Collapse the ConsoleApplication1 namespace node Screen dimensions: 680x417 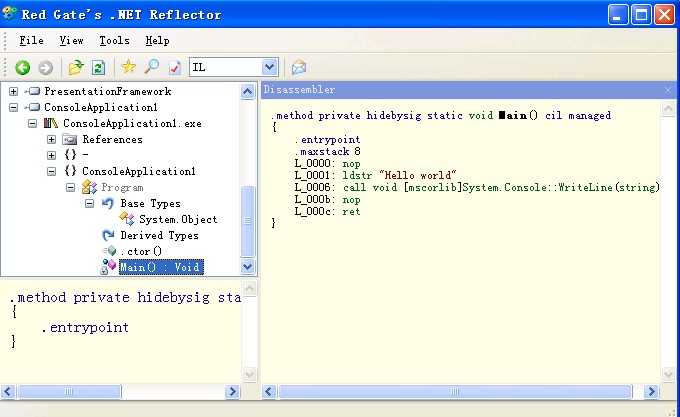pyautogui.click(x=51, y=172)
